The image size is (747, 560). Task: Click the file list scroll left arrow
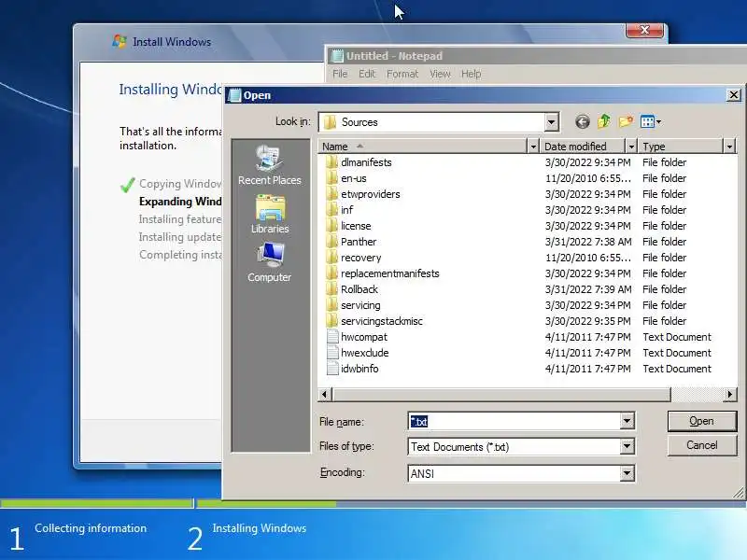point(325,394)
